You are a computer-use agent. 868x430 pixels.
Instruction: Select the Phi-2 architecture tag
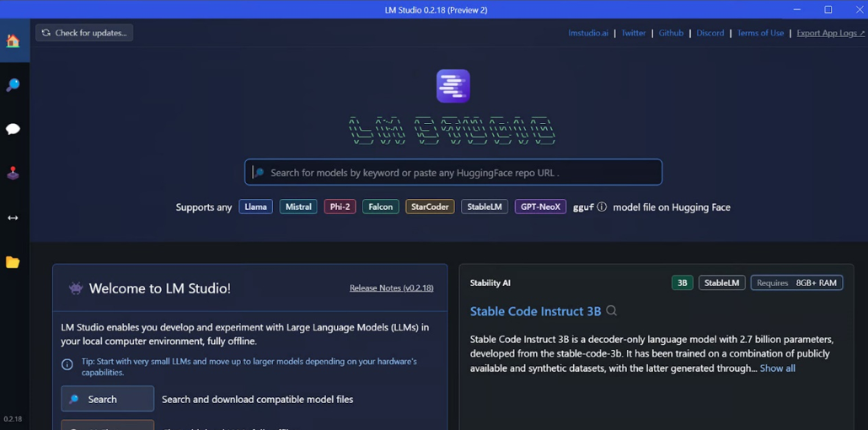click(x=340, y=207)
